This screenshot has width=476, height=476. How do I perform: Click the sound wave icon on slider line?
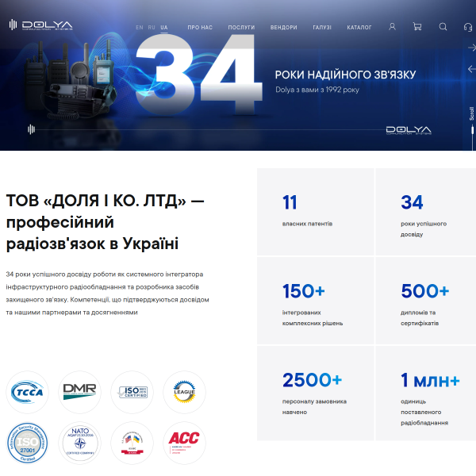pos(31,129)
